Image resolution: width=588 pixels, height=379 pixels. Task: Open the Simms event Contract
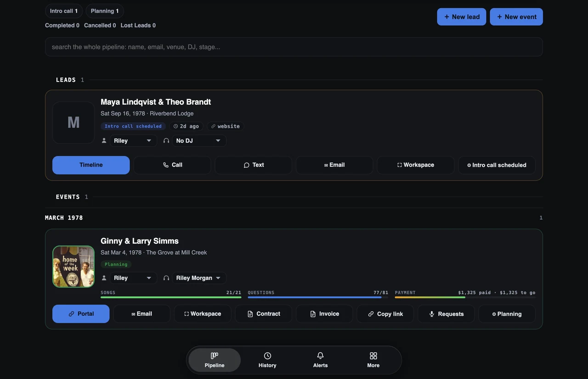(x=263, y=314)
